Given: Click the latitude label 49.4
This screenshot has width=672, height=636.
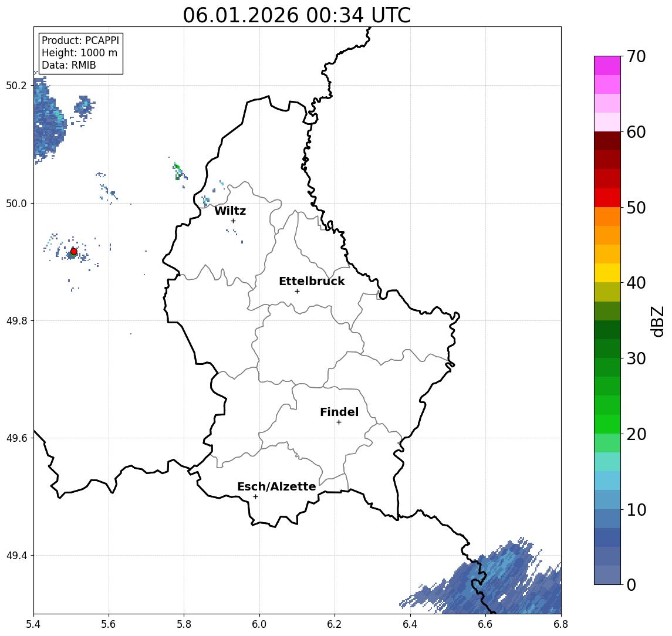Looking at the screenshot, I should pyautogui.click(x=16, y=556).
